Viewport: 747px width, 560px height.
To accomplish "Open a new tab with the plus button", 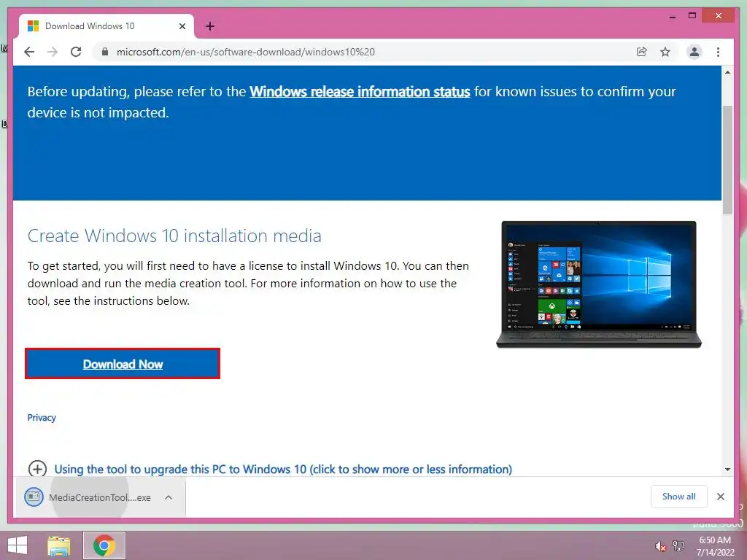I will point(209,26).
